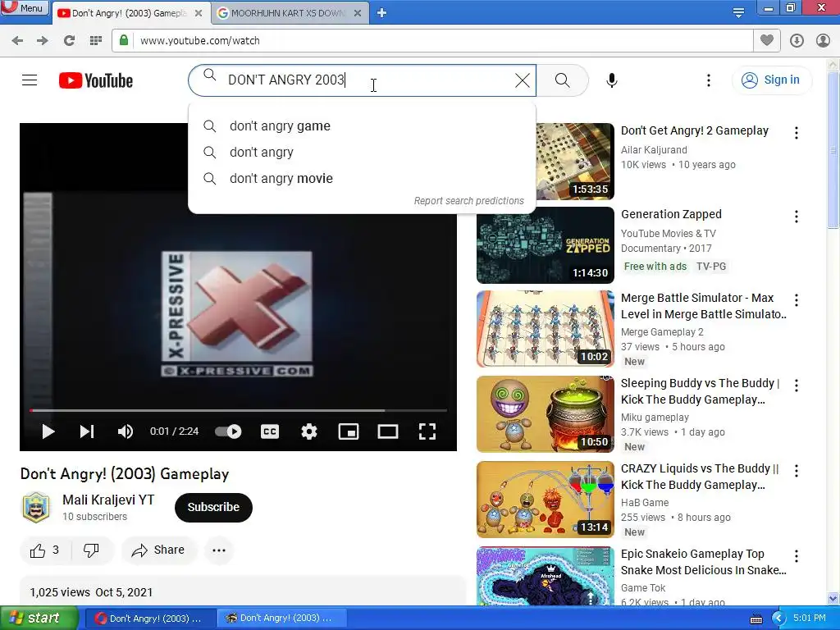Image resolution: width=840 pixels, height=630 pixels.
Task: Open Merge Battle Simulator video thumbnail
Action: pyautogui.click(x=546, y=329)
